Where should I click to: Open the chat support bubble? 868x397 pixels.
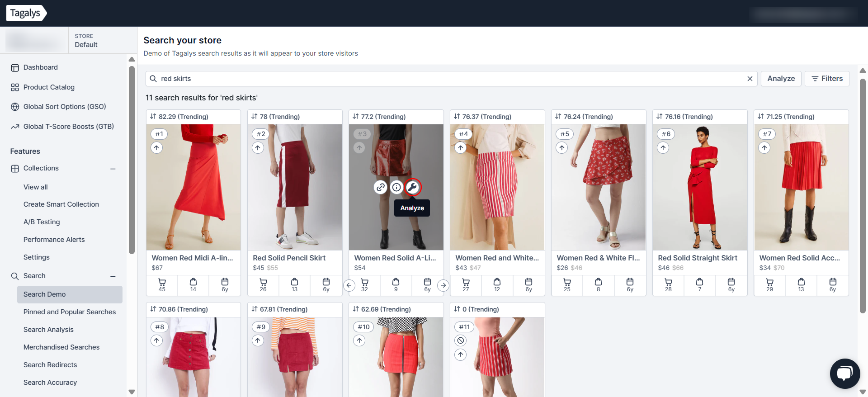point(844,373)
